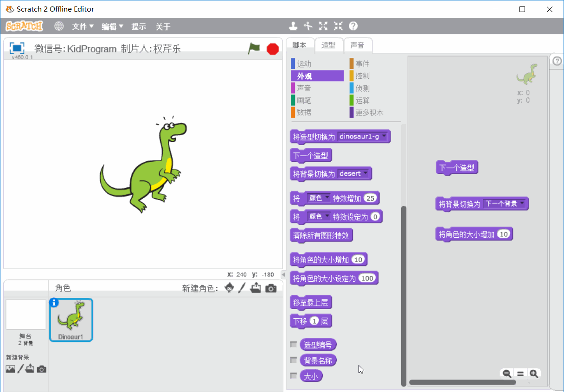This screenshot has width=564, height=392.
Task: Open backdrop dropdown desert in palette
Action: (x=354, y=173)
